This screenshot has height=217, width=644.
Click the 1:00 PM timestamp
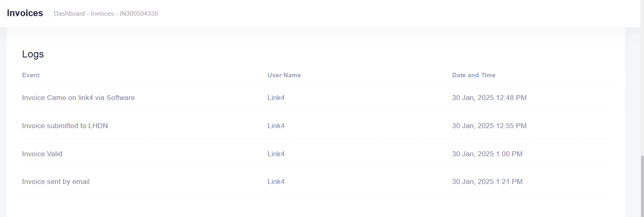[x=487, y=154]
